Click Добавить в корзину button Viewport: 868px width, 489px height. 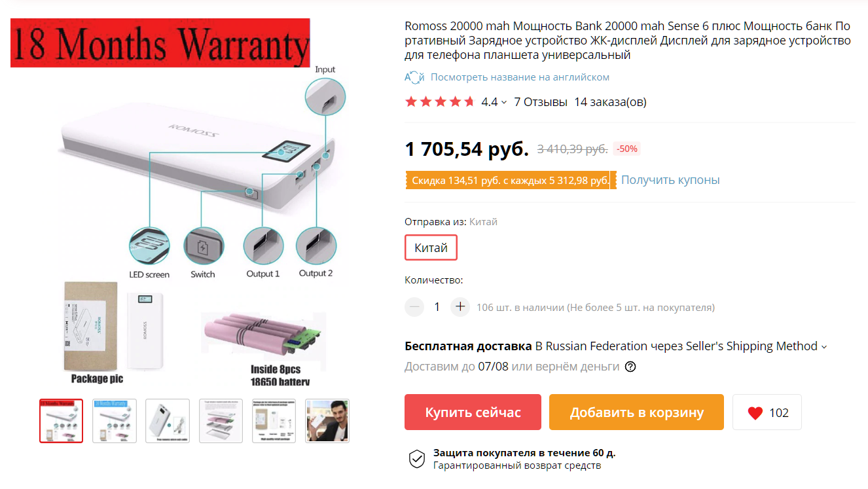636,412
